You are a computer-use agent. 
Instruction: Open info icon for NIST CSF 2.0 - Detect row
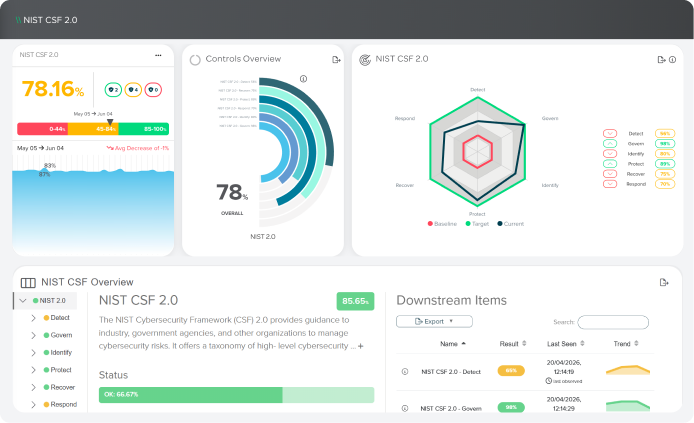tap(405, 372)
